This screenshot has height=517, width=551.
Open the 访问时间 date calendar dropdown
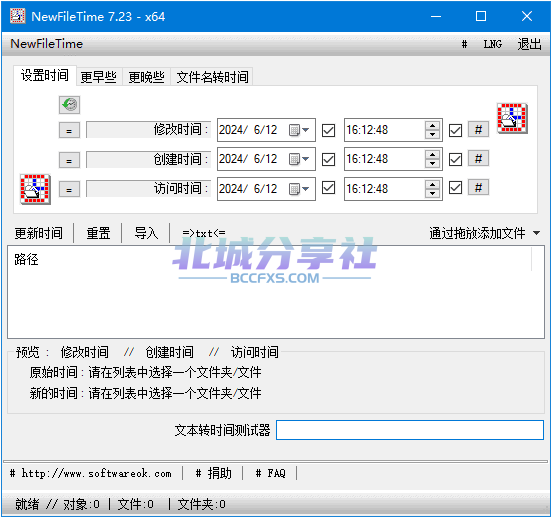299,189
